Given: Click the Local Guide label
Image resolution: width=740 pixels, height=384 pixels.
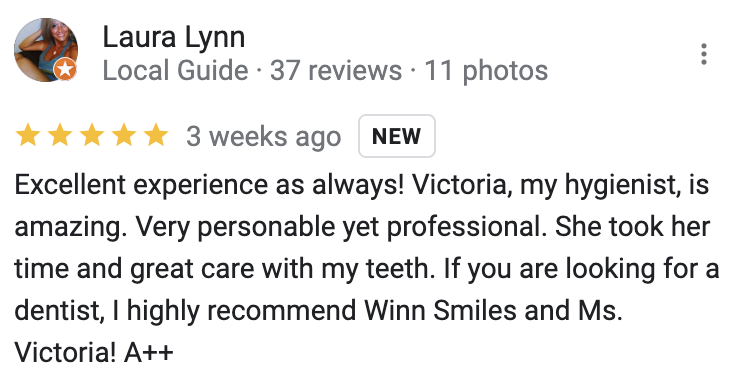Looking at the screenshot, I should 175,71.
